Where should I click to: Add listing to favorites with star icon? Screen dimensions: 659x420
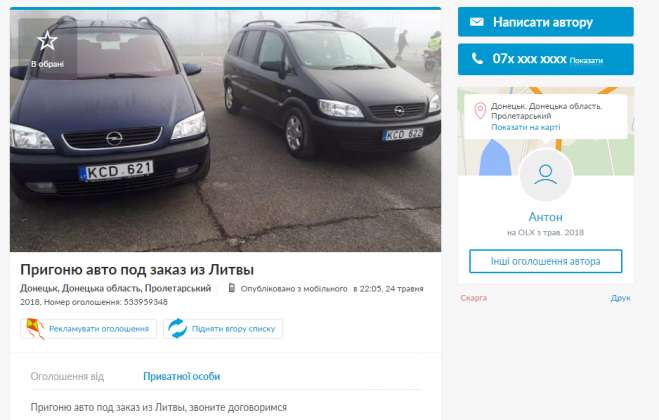pos(47,41)
